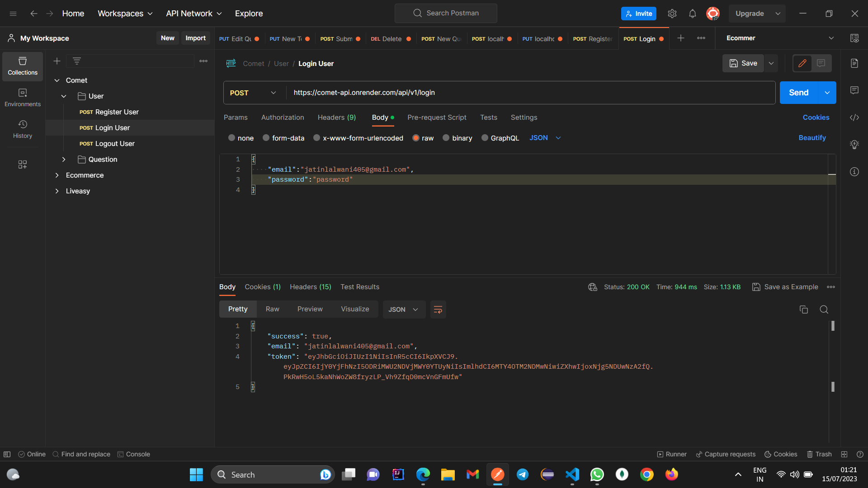Open the Headers (15) response tab
The height and width of the screenshot is (488, 868).
[310, 287]
